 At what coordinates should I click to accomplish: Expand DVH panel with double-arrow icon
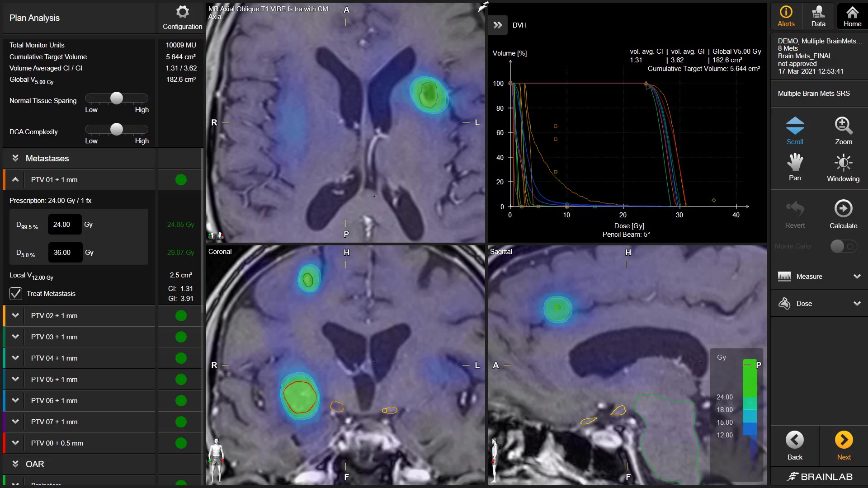[x=498, y=25]
